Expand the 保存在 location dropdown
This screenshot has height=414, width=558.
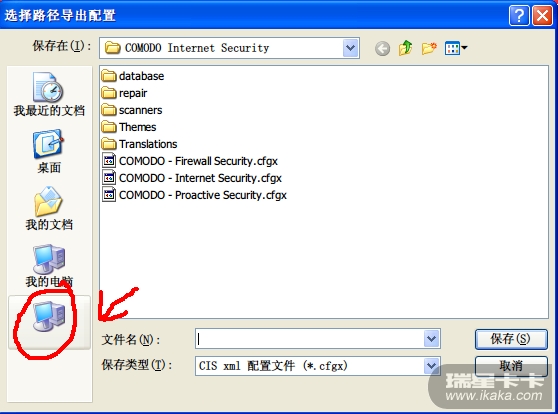click(x=351, y=48)
